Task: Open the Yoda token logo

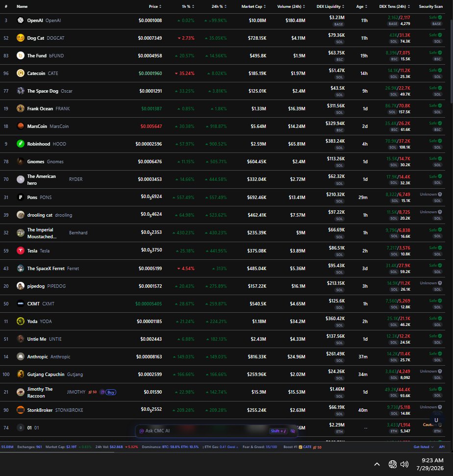Action: (x=20, y=321)
